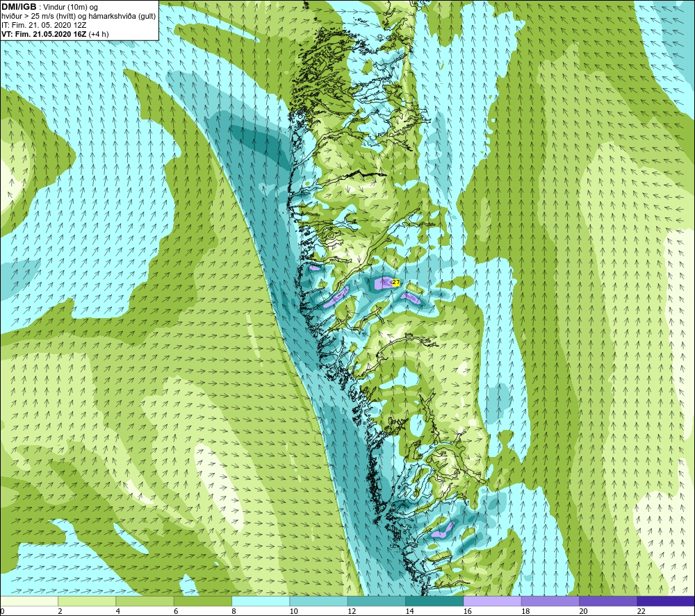Click the 'IT: Fim. 21. 05. 2020 12Z' line

click(44, 25)
